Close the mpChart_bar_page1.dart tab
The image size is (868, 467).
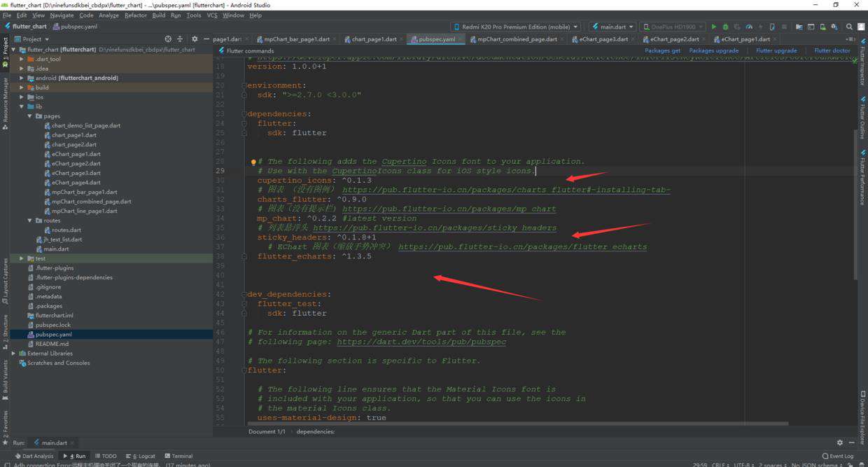click(x=335, y=39)
